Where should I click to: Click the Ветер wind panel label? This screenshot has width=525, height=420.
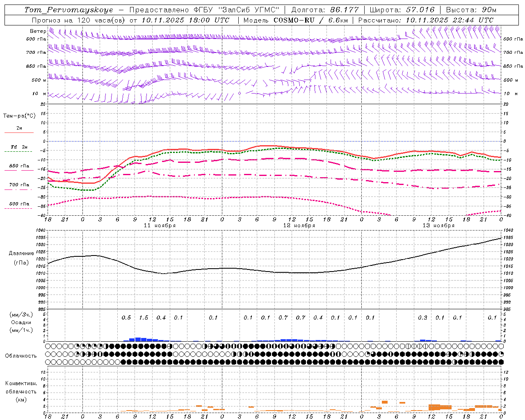pos(38,31)
